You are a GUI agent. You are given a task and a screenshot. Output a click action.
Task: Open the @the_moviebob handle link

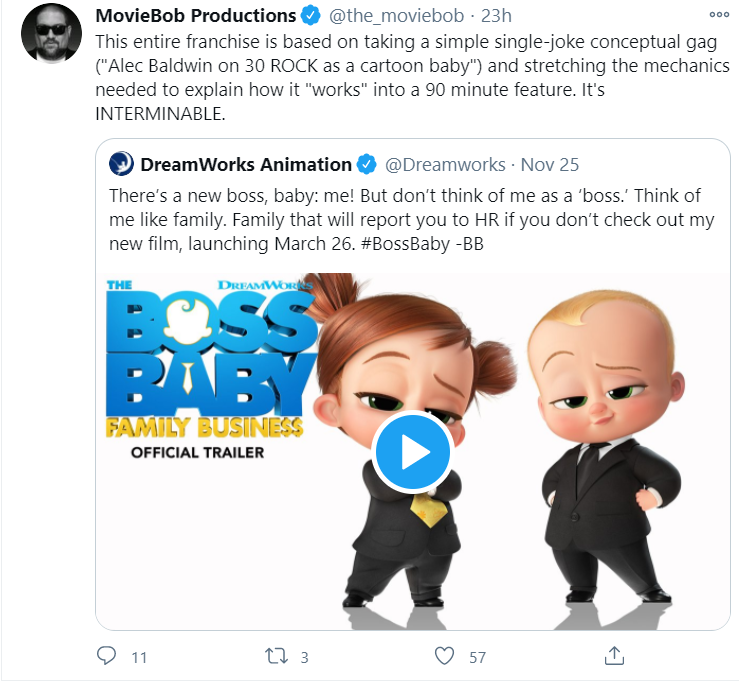coord(396,16)
